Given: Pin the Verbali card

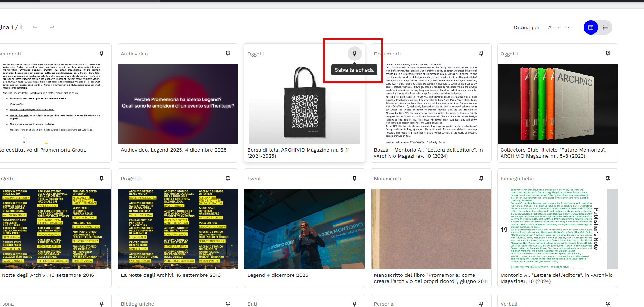Looking at the screenshot, I should pyautogui.click(x=608, y=304).
